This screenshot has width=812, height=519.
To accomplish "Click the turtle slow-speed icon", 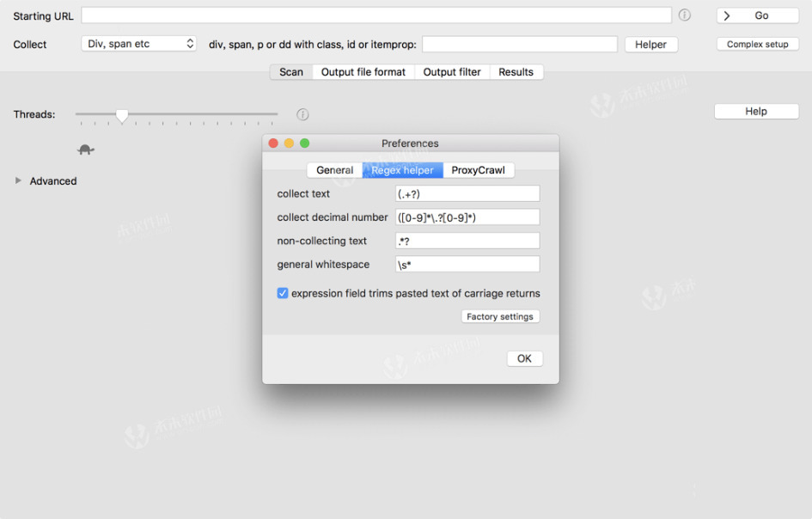I will tap(85, 150).
